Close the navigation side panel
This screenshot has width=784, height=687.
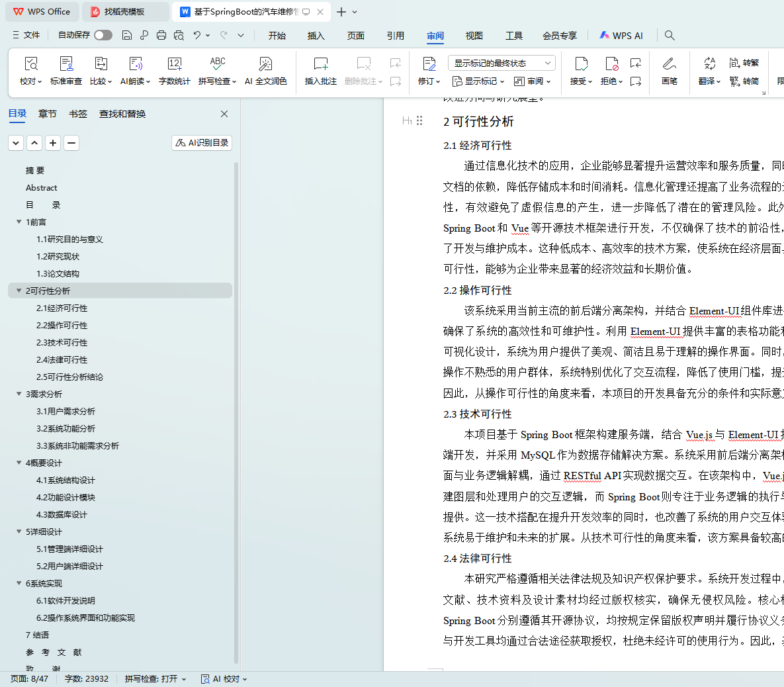[224, 114]
